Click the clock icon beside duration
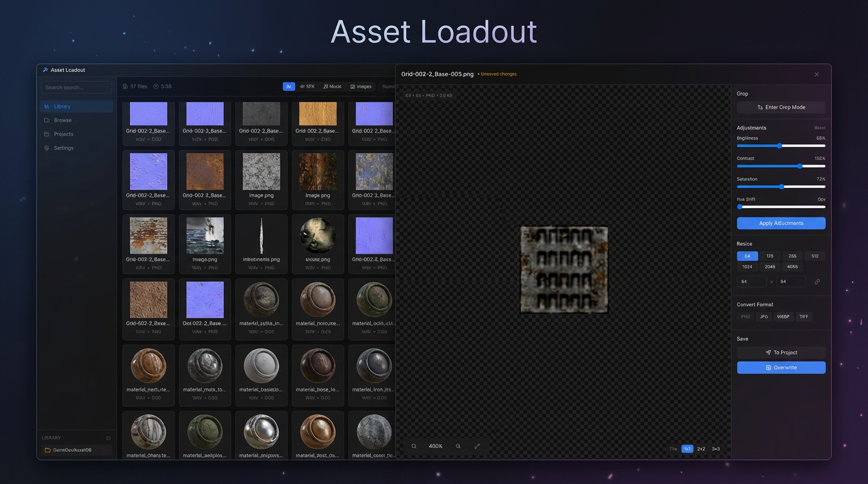Viewport: 868px width, 484px height. click(156, 86)
